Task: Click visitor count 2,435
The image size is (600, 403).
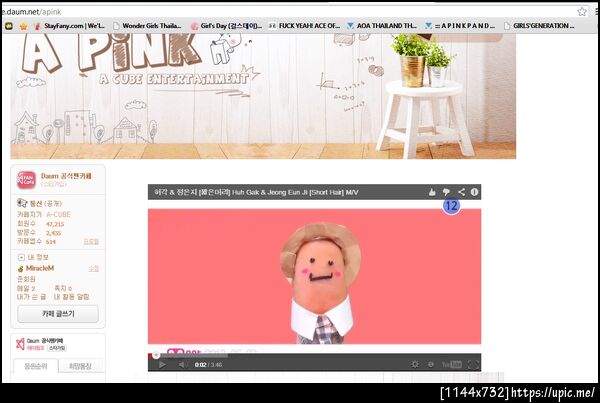Action: (x=53, y=233)
